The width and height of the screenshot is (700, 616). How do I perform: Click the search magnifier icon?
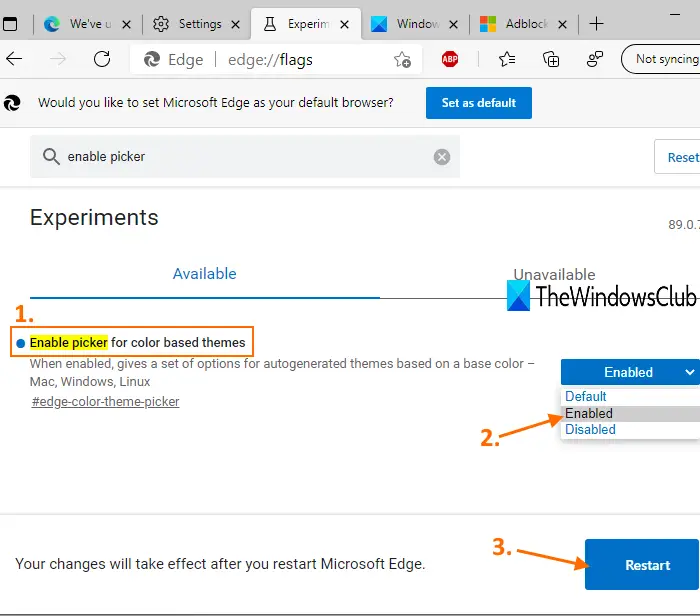(x=51, y=157)
